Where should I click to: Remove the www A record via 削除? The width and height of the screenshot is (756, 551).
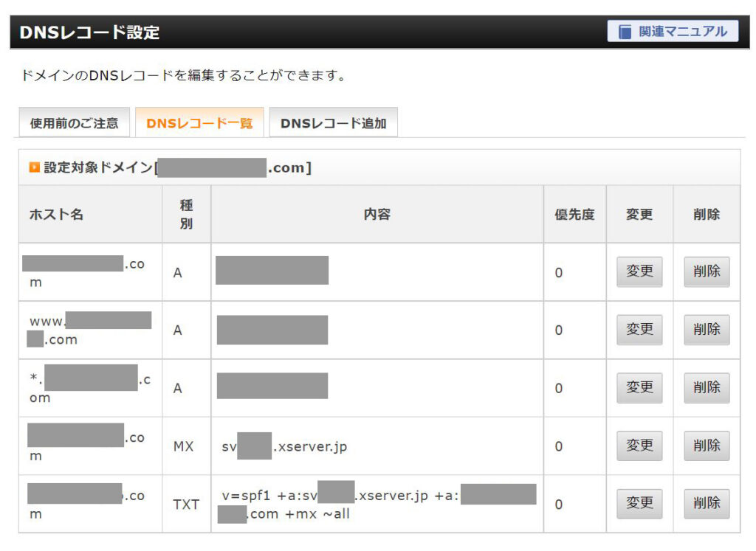(706, 330)
